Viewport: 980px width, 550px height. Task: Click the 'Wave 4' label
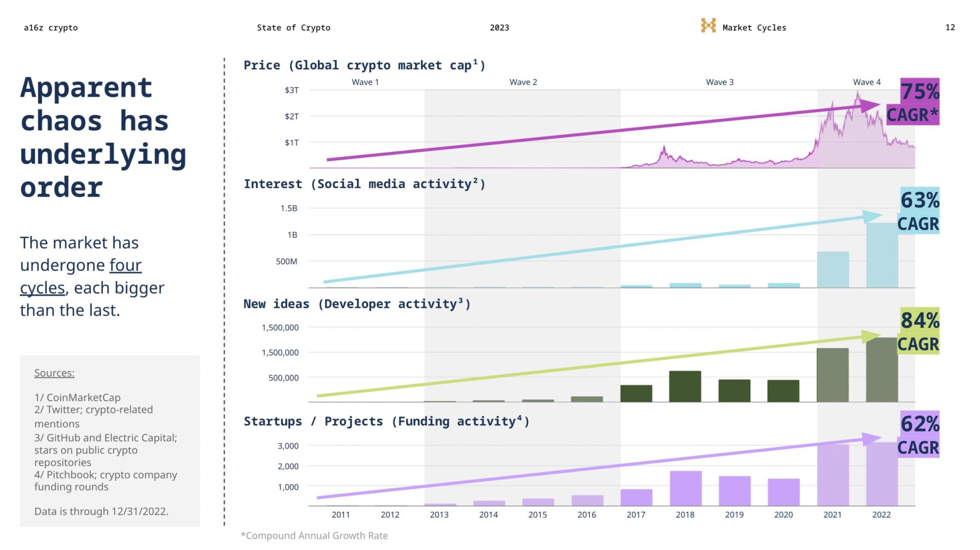(866, 82)
